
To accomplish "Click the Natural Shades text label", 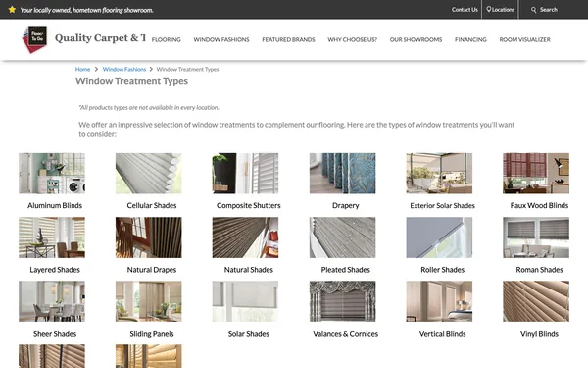I will pyautogui.click(x=249, y=270).
